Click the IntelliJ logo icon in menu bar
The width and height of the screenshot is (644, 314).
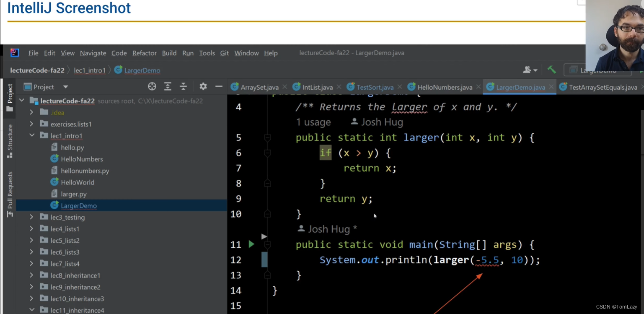15,53
